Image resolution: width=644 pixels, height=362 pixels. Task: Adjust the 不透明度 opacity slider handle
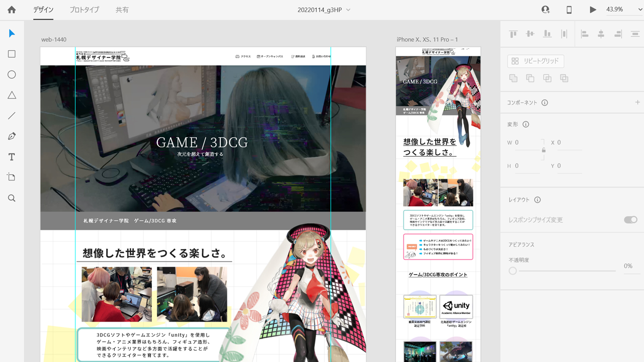(513, 270)
